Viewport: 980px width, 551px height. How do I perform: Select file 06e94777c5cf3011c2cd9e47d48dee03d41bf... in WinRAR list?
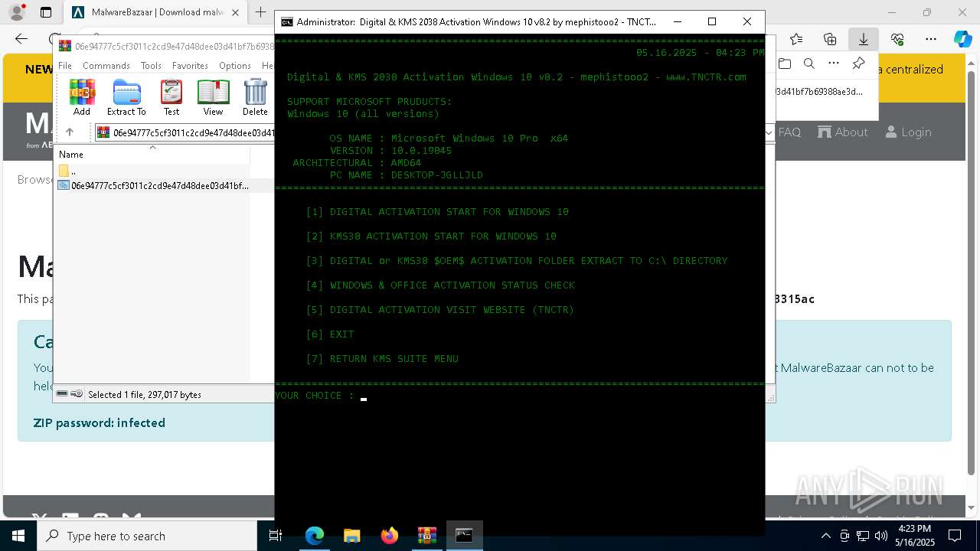[153, 185]
